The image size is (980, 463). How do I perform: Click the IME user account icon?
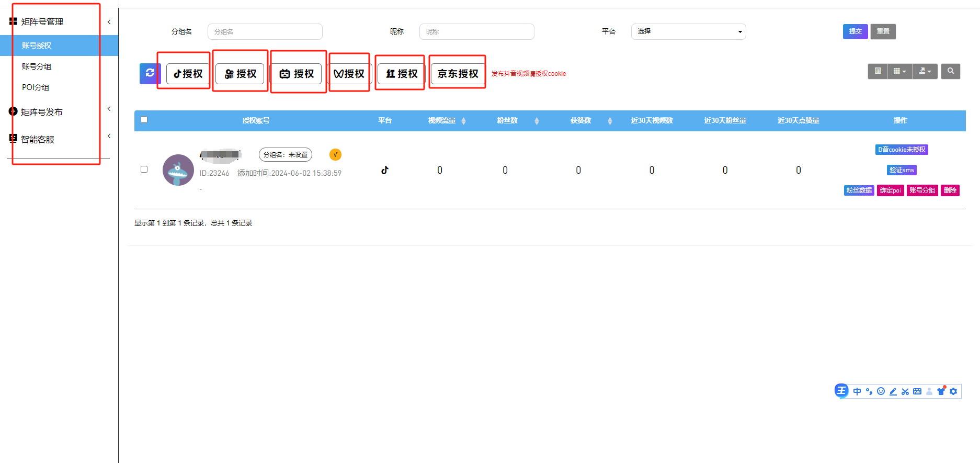pyautogui.click(x=929, y=391)
